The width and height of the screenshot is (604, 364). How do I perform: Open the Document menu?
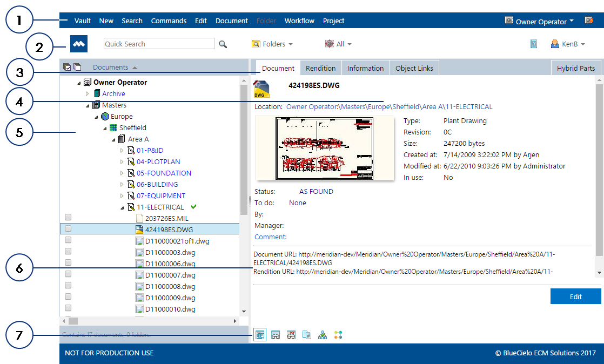pyautogui.click(x=231, y=21)
